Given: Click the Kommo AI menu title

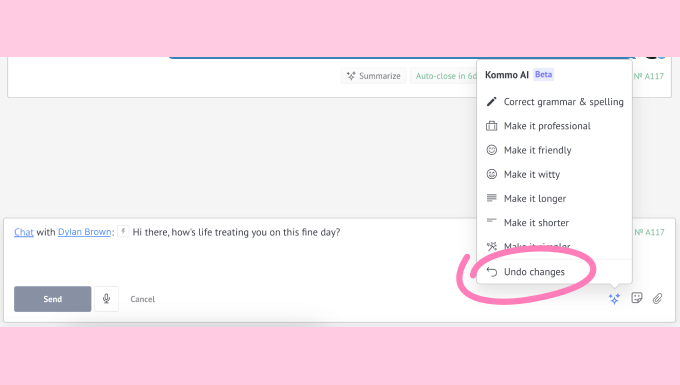Looking at the screenshot, I should click(507, 75).
